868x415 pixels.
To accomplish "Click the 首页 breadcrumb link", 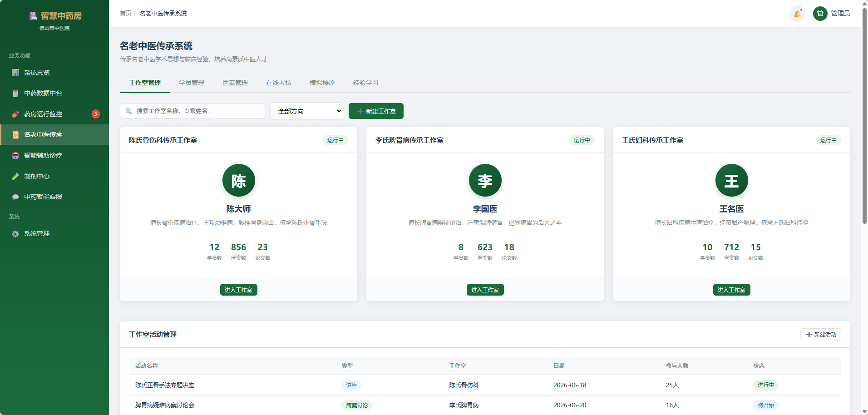I will [x=126, y=14].
